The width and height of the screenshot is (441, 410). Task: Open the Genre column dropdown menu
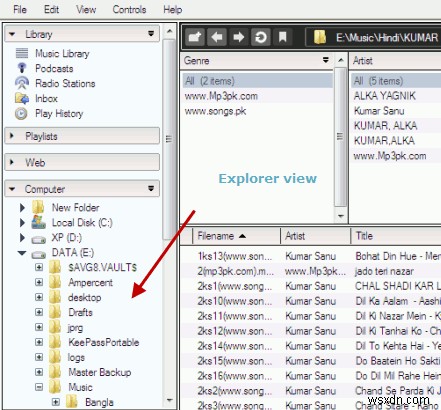(x=325, y=60)
